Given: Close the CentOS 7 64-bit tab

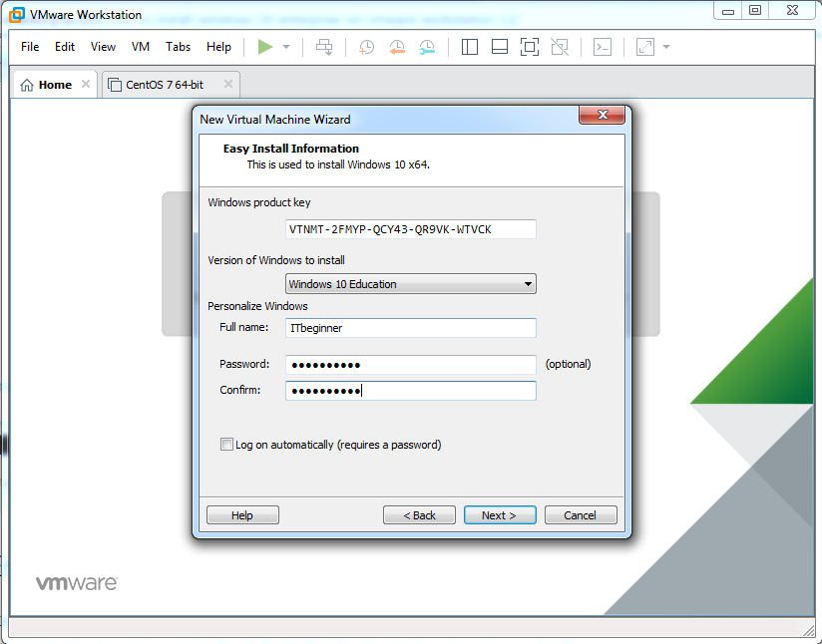Looking at the screenshot, I should click(228, 84).
